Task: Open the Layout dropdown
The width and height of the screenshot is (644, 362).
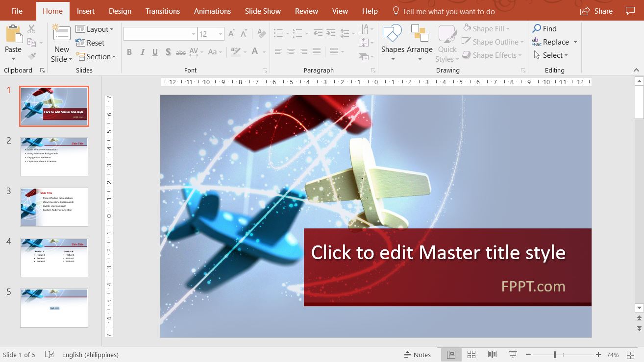Action: [94, 29]
